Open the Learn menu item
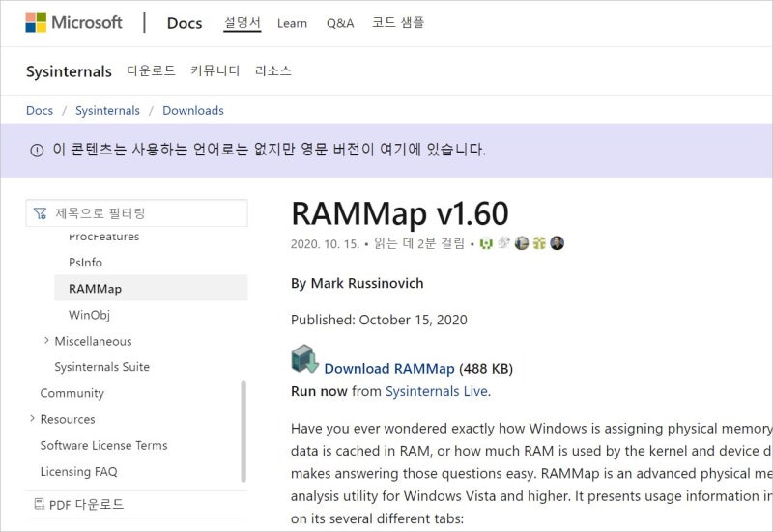The image size is (773, 532). click(x=292, y=23)
